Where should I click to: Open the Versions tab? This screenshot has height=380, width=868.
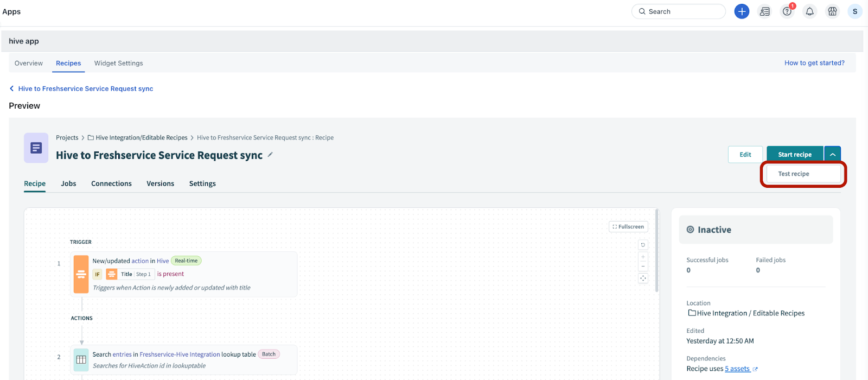(160, 183)
